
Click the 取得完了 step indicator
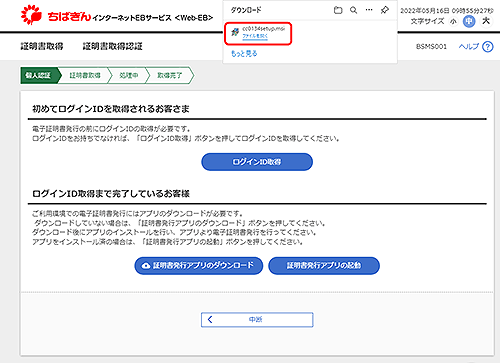(170, 75)
